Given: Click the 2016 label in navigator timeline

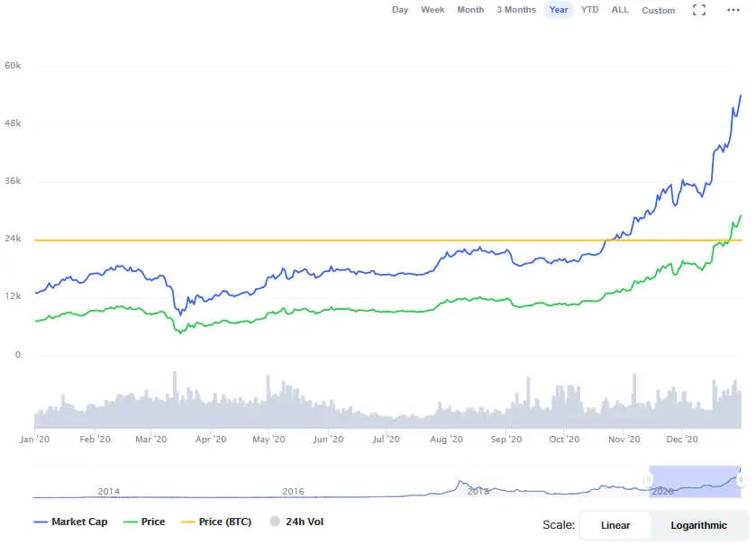Looking at the screenshot, I should tap(293, 492).
